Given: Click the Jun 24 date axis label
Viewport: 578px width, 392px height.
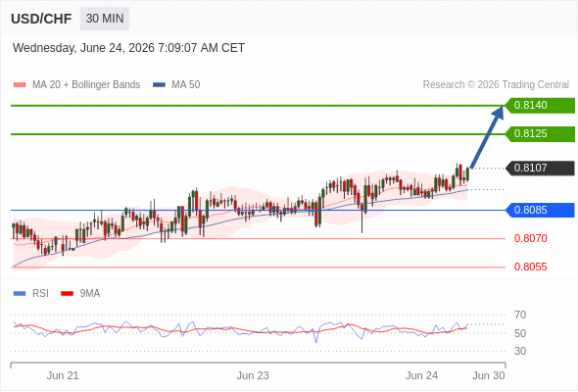Looking at the screenshot, I should tap(421, 375).
